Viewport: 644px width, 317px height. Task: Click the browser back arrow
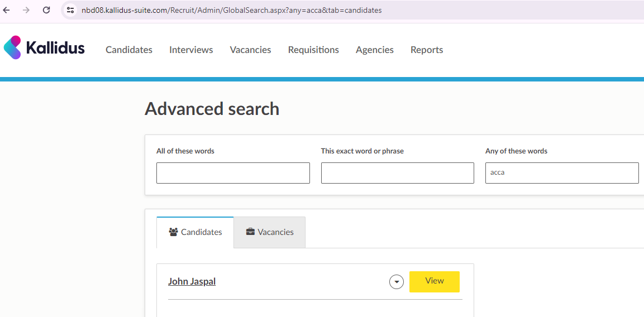(7, 10)
